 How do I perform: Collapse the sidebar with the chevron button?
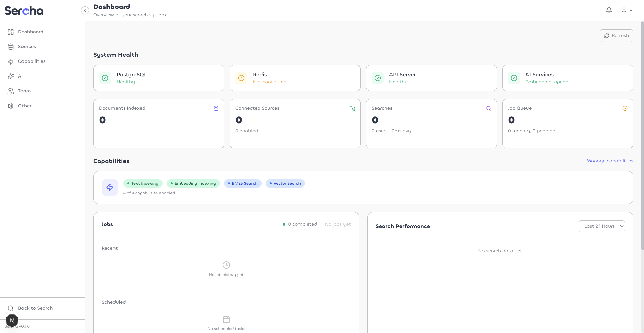click(x=85, y=10)
